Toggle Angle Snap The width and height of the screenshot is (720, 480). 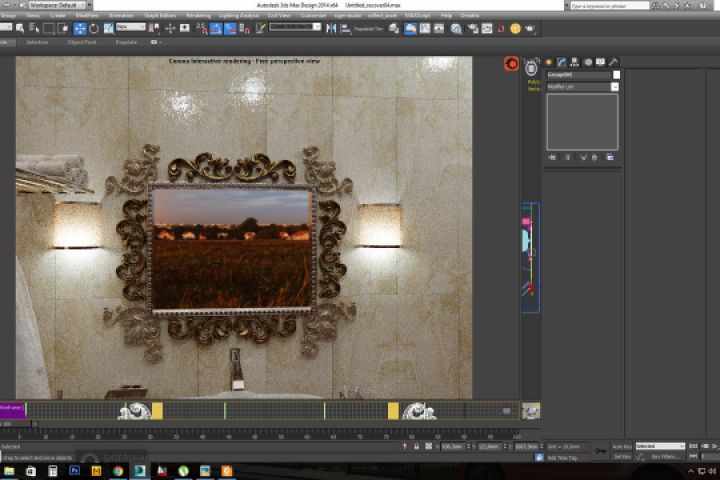coord(216,28)
